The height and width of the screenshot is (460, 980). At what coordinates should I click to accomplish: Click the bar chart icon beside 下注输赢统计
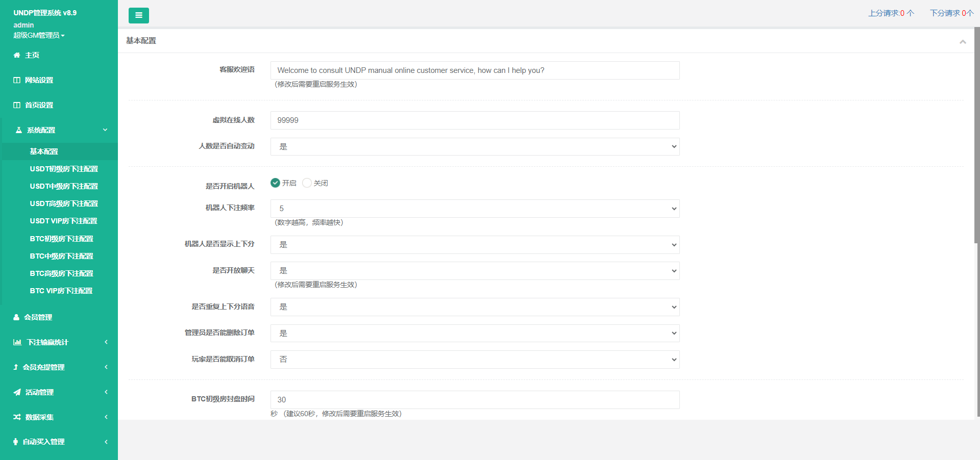tap(17, 342)
